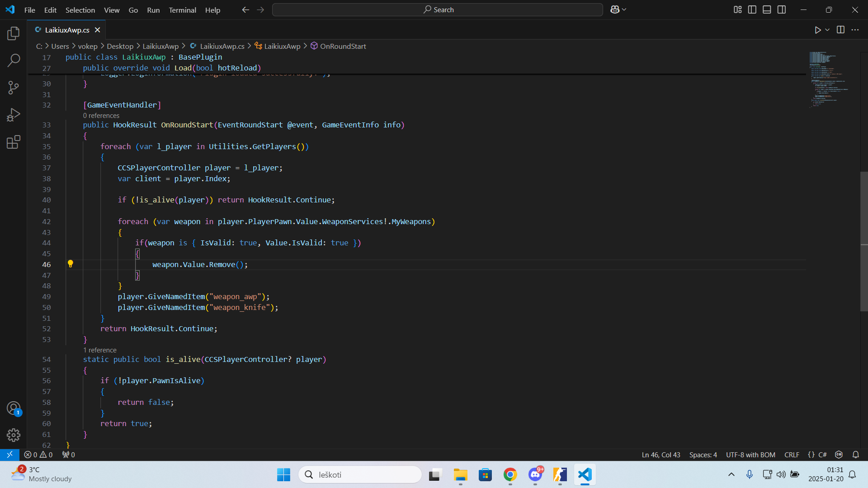
Task: Open the Microsoft Store taskbar icon
Action: [x=485, y=474]
